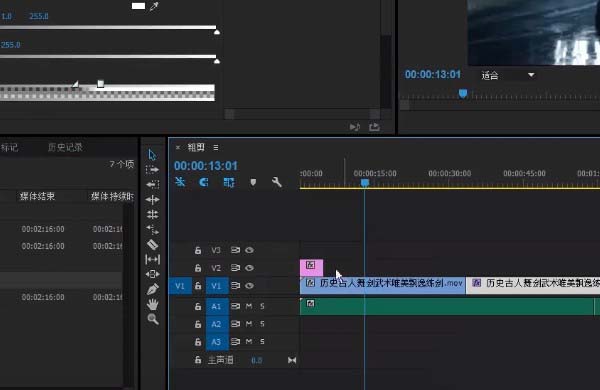Open timeline panel menu icon
The height and width of the screenshot is (390, 600).
point(216,147)
